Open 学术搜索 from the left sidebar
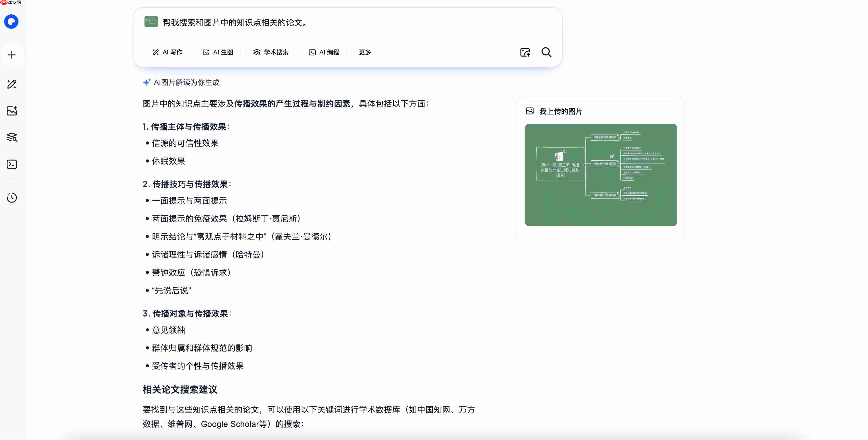This screenshot has width=868, height=440. point(12,137)
